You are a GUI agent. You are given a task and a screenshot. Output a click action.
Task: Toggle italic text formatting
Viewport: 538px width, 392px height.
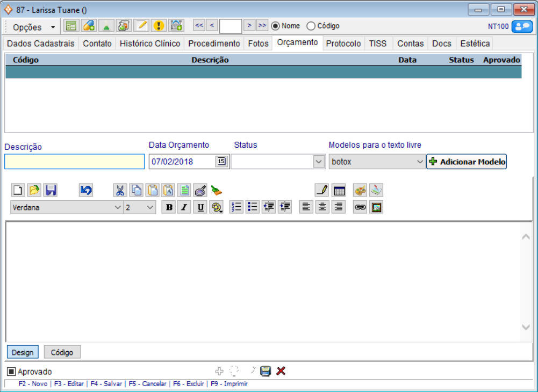click(x=184, y=207)
